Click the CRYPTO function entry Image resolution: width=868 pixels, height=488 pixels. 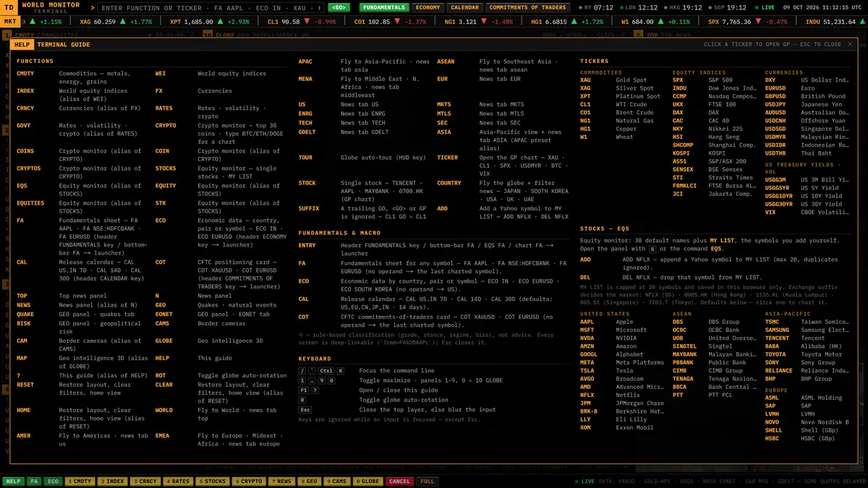[x=166, y=125]
